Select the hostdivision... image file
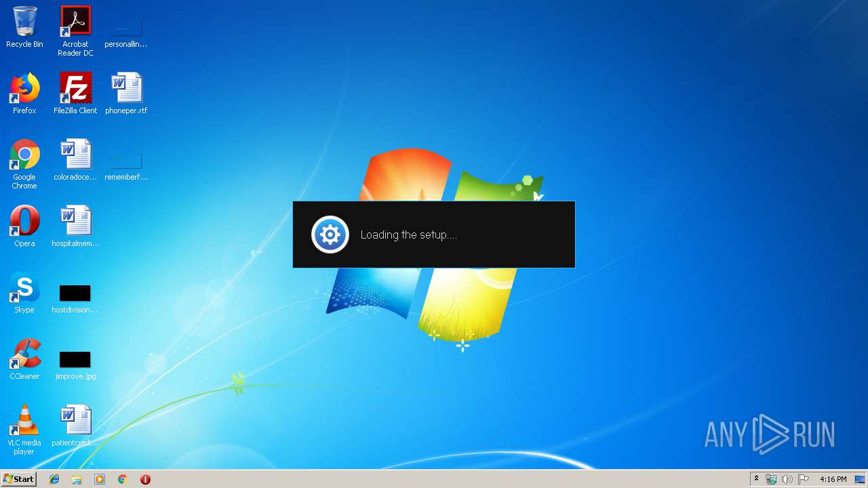 pyautogui.click(x=75, y=298)
